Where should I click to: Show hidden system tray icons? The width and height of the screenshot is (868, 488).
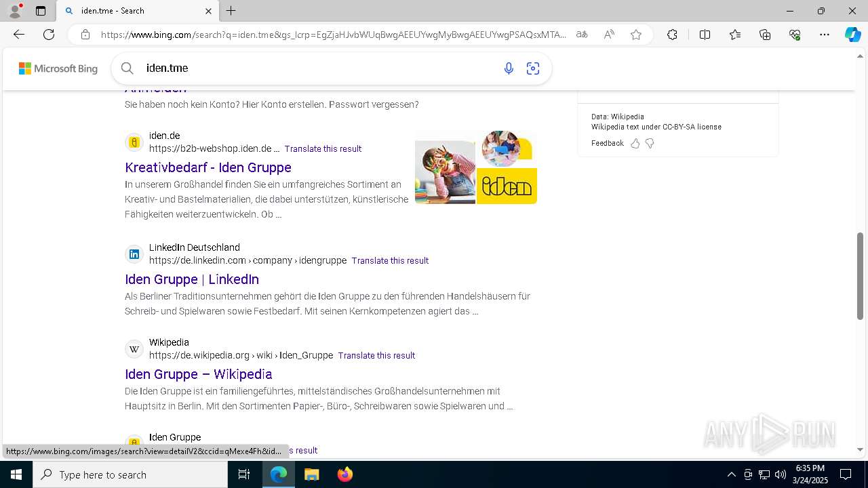pyautogui.click(x=731, y=474)
